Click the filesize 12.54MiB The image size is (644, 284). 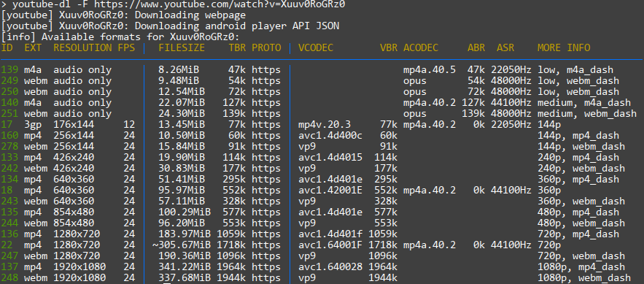tap(182, 92)
